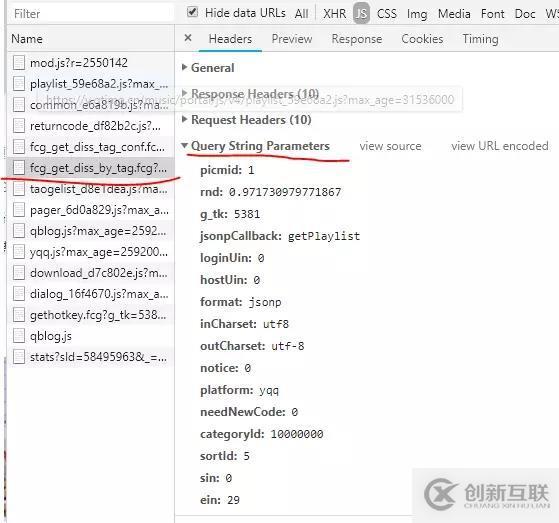Select the fcg_get_diss_tag_conf request
The height and width of the screenshot is (523, 559).
pos(91,147)
